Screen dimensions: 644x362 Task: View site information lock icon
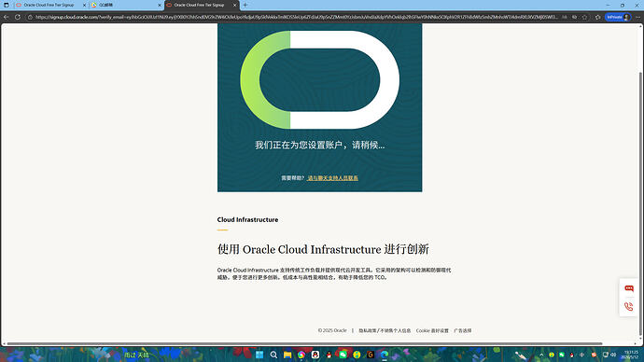(x=30, y=17)
